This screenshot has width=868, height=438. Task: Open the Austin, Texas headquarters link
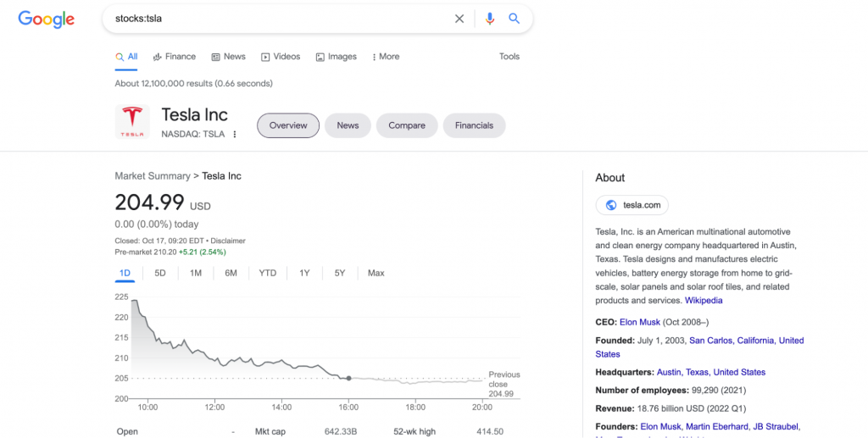pos(711,372)
